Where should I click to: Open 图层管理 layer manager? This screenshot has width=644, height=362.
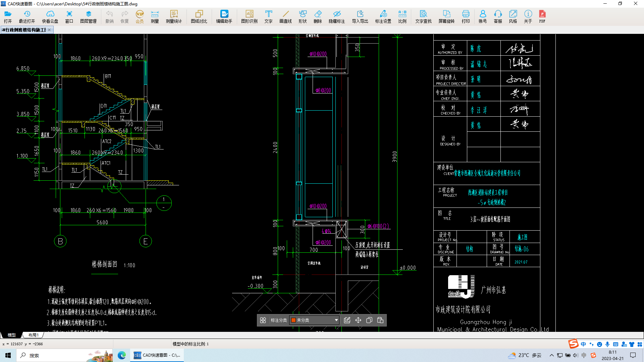coord(88,16)
